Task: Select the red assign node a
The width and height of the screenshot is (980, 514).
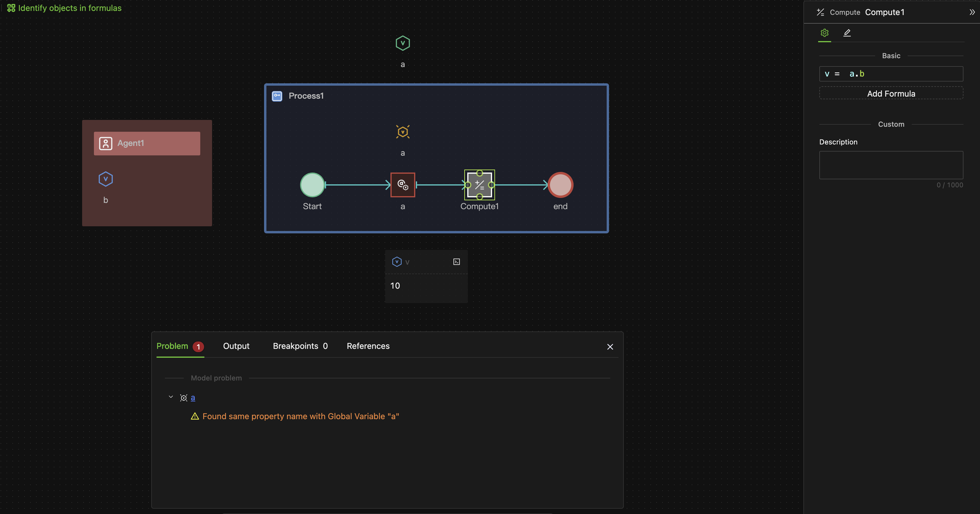Action: (x=403, y=185)
